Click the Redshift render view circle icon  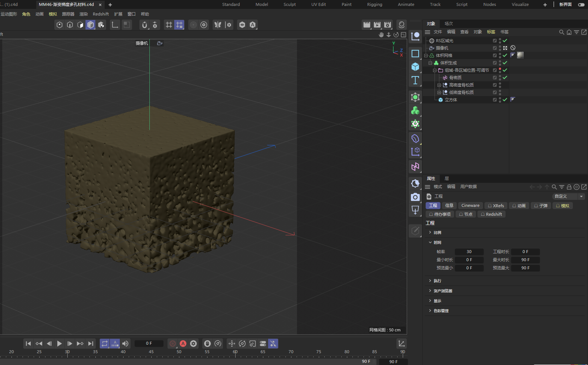[x=402, y=25]
